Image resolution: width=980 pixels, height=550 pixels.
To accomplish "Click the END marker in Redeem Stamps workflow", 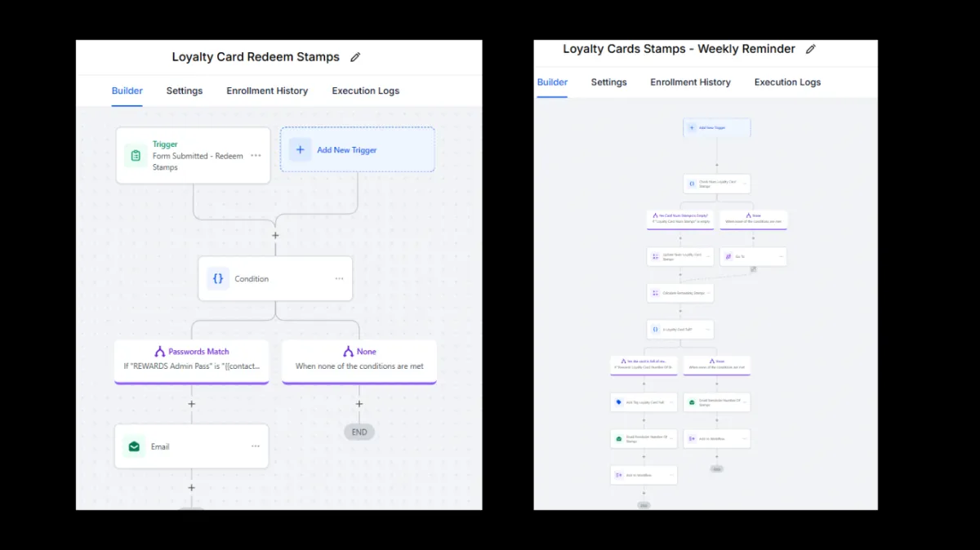I will point(359,432).
